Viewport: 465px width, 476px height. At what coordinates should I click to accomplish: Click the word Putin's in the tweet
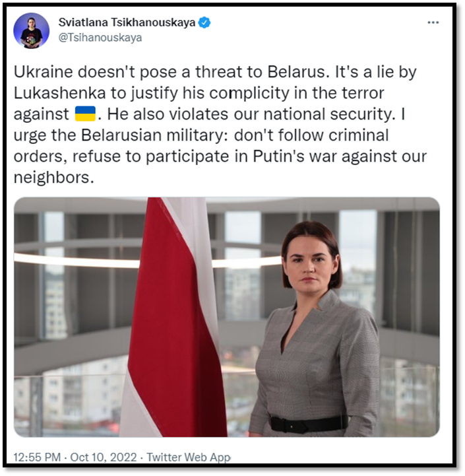[278, 156]
